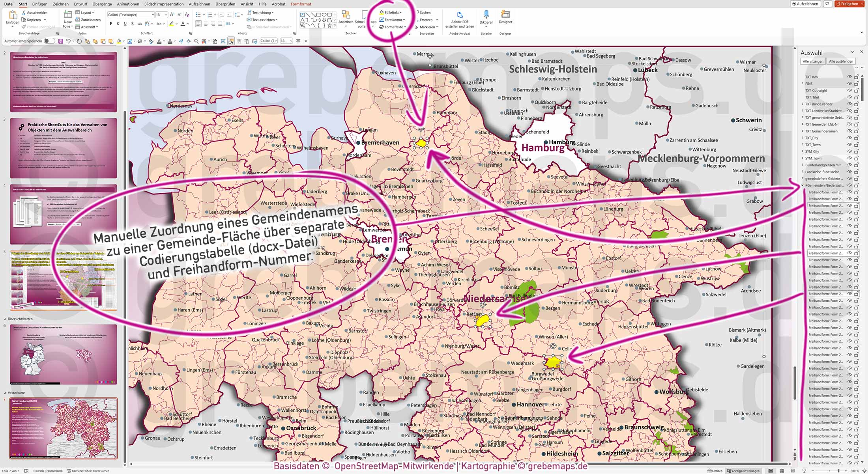868x474 pixels.
Task: Switch to the Einfügen ribbon tab
Action: tap(39, 4)
